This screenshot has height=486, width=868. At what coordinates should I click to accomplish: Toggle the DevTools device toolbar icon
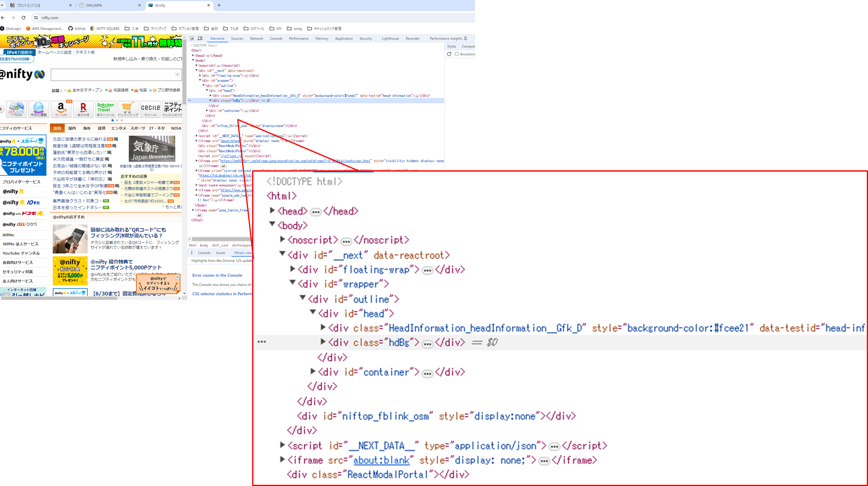coord(200,38)
